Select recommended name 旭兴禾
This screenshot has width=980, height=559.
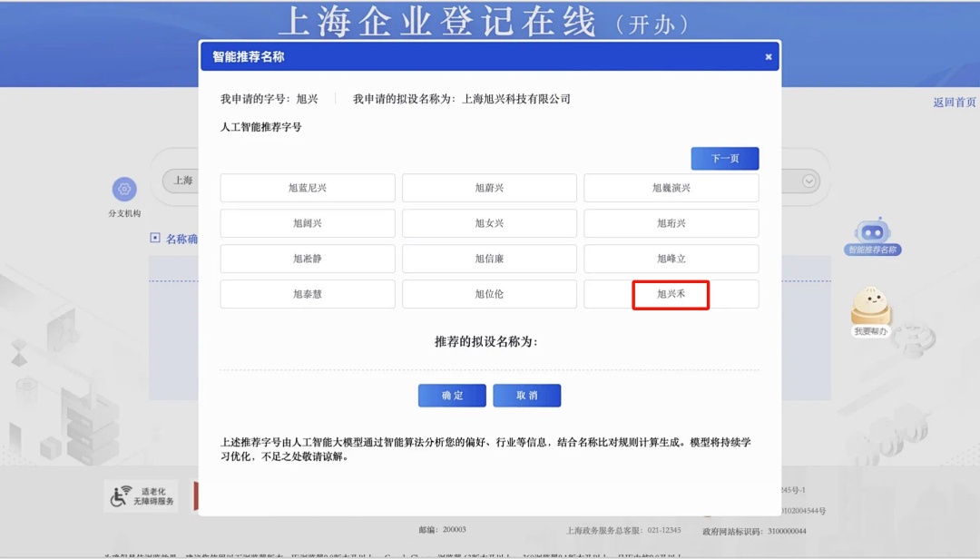[x=671, y=294]
